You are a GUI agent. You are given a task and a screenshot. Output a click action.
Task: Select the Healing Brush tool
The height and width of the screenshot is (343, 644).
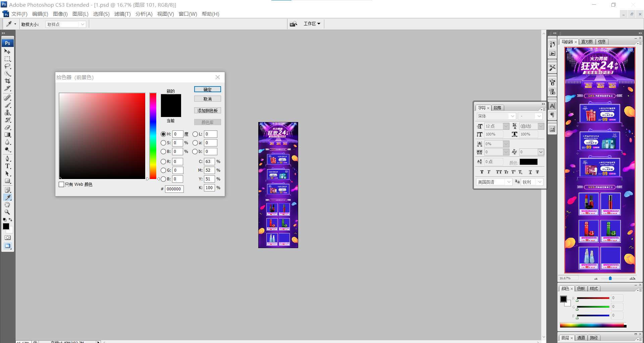(7, 98)
